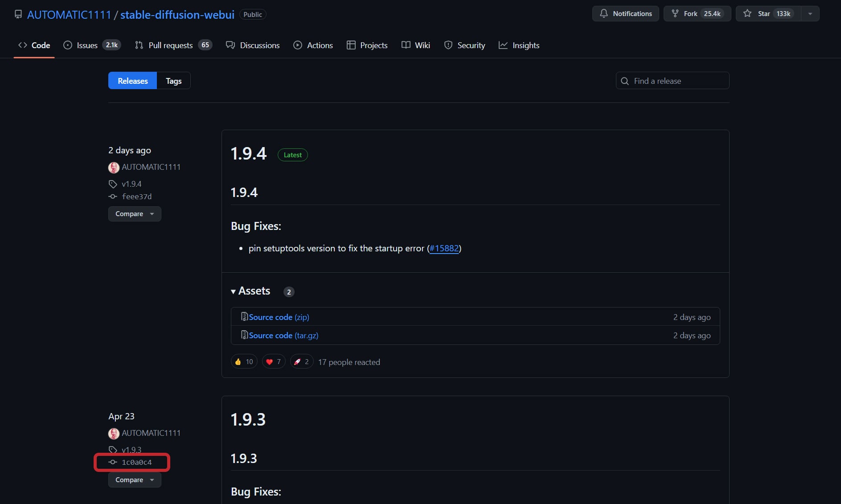Fork the repository
Screen dimensions: 841x504
click(697, 14)
